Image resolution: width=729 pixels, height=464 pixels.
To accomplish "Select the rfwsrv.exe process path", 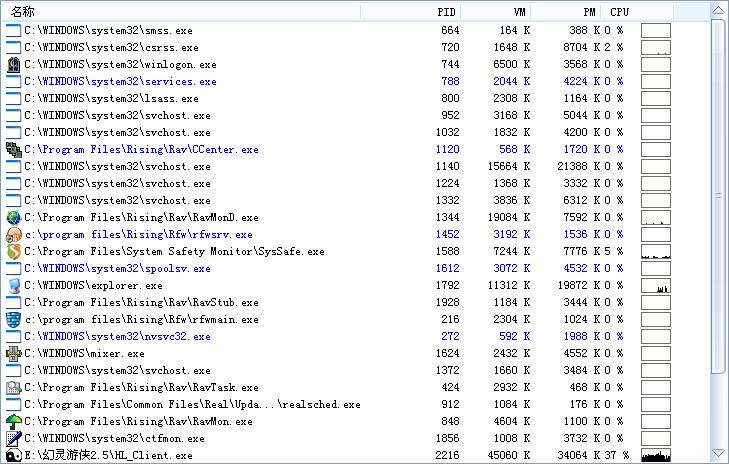I will pyautogui.click(x=139, y=234).
